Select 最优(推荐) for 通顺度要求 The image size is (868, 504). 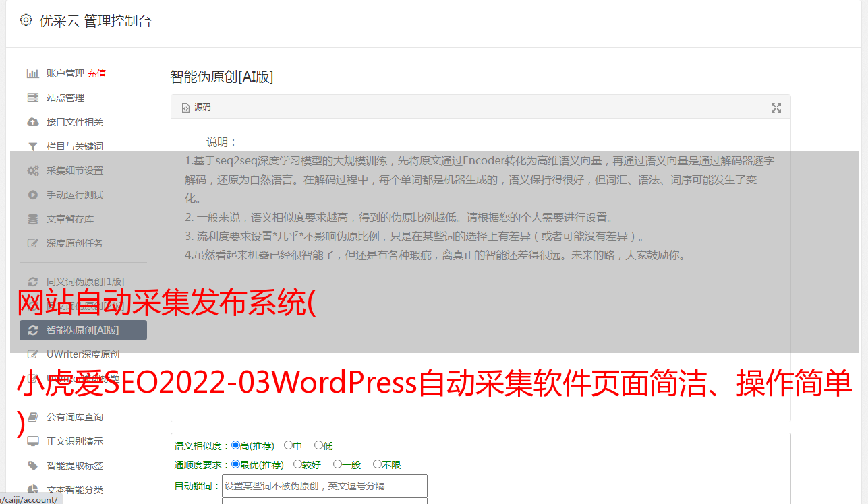[235, 464]
